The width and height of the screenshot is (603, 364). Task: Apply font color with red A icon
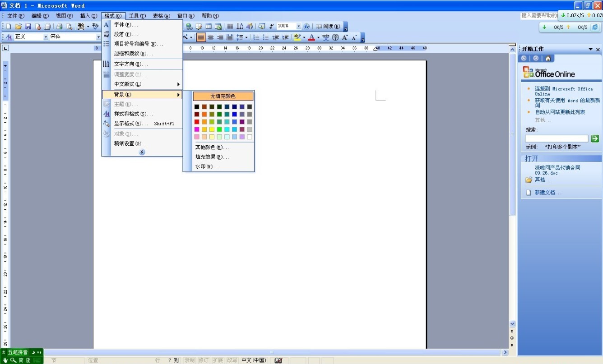[311, 37]
